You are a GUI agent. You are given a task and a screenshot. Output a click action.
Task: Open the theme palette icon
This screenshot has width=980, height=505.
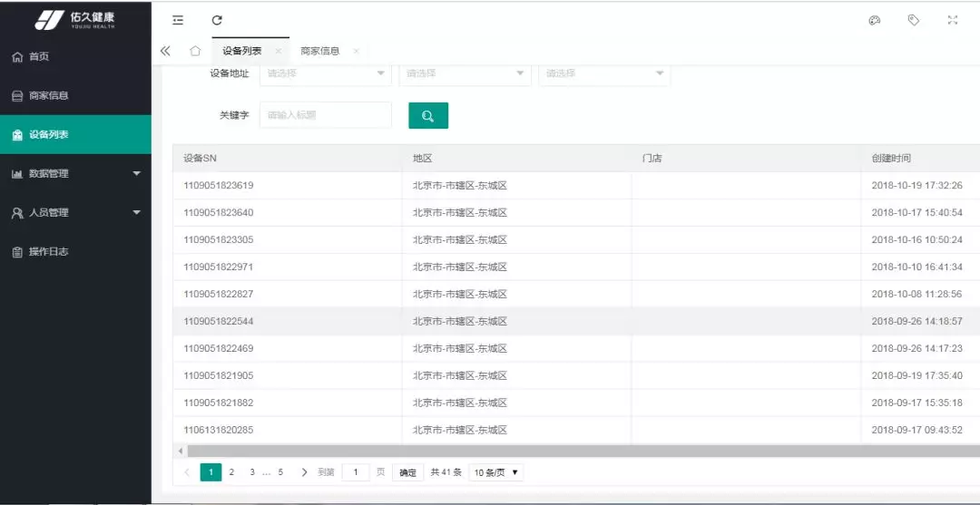(x=875, y=20)
